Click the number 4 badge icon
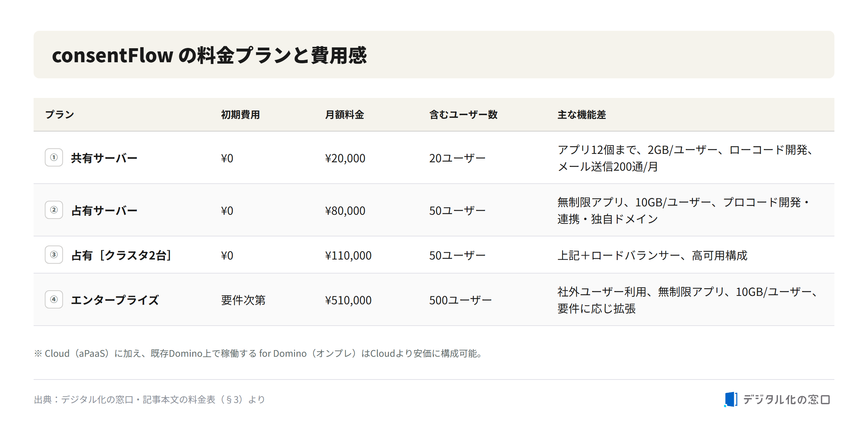The width and height of the screenshot is (868, 440). [54, 299]
